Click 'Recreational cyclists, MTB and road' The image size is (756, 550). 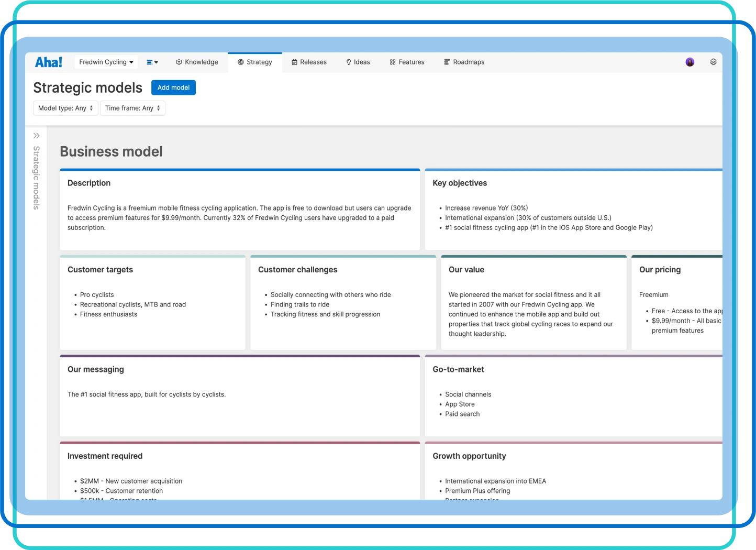tap(133, 305)
